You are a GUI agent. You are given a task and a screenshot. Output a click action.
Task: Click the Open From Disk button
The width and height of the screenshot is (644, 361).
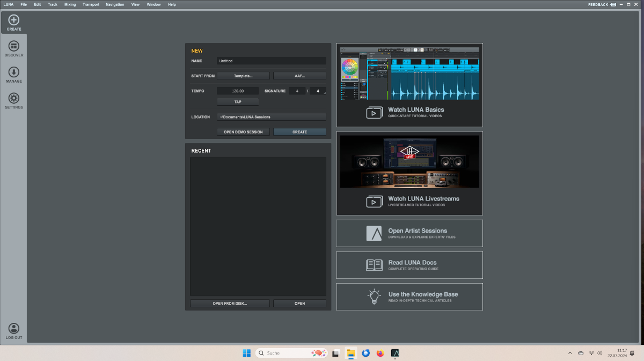pyautogui.click(x=230, y=304)
